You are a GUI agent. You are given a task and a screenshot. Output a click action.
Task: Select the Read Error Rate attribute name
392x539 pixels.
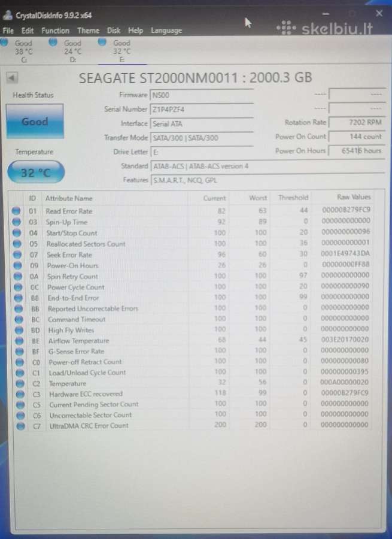69,211
